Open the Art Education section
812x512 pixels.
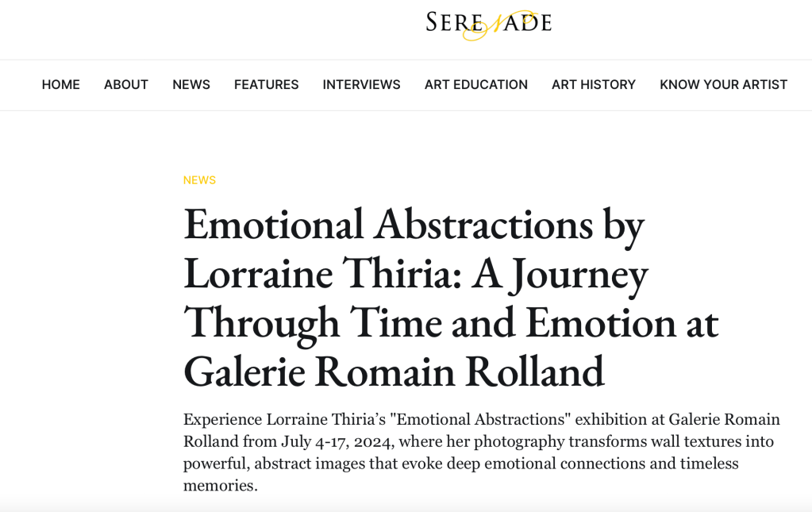pos(476,85)
